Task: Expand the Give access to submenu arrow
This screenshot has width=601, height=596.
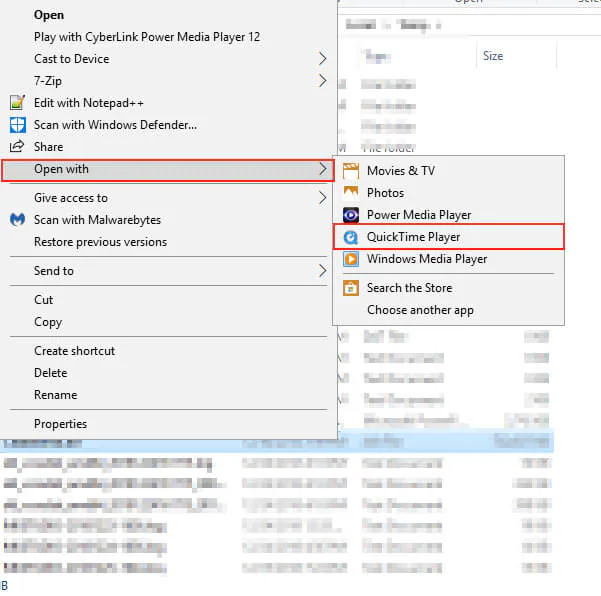Action: pyautogui.click(x=323, y=198)
